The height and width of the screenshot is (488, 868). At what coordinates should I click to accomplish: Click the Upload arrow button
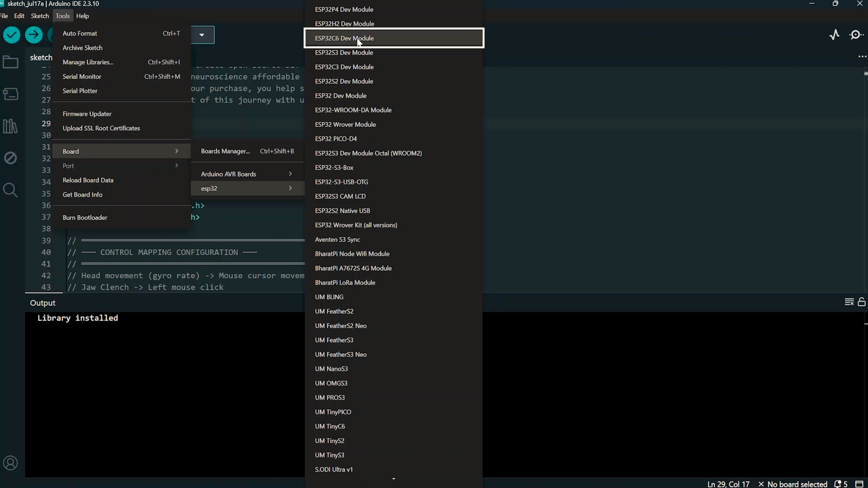tap(34, 35)
